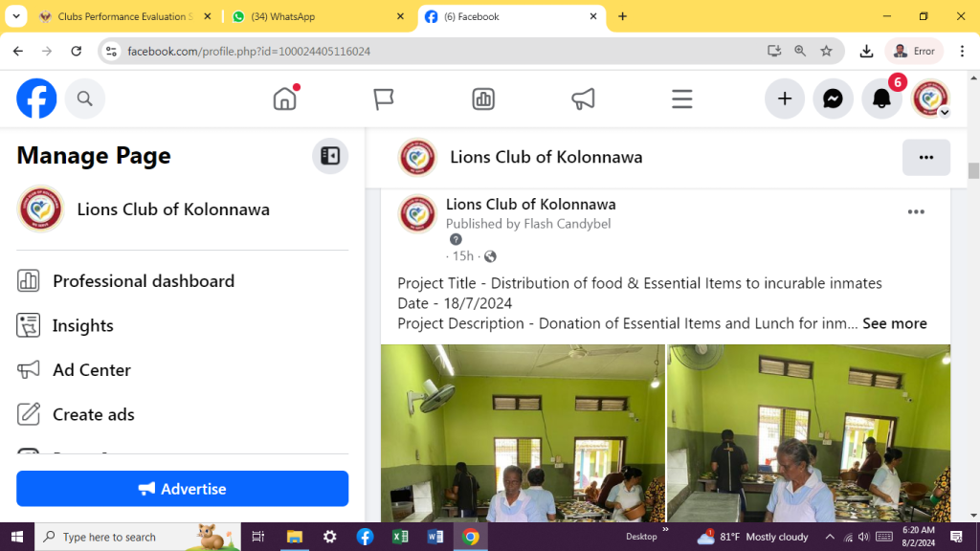Click the Windows taskbar search box

pos(138,537)
